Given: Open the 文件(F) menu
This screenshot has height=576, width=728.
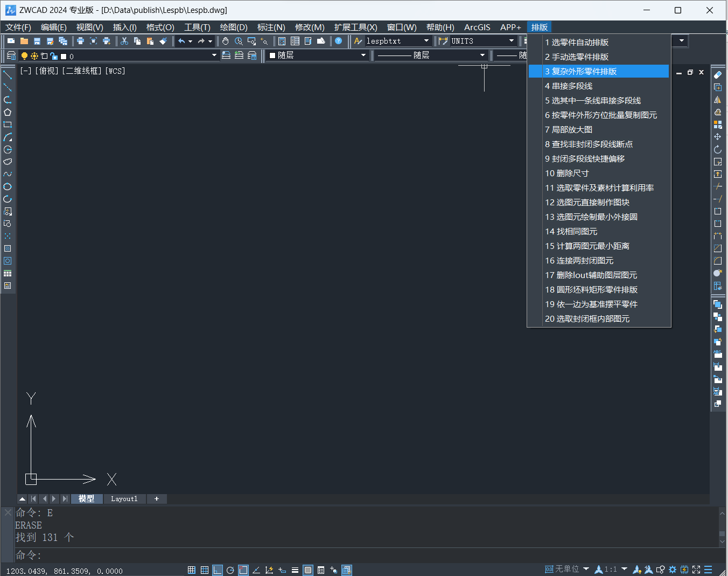Looking at the screenshot, I should (x=18, y=27).
